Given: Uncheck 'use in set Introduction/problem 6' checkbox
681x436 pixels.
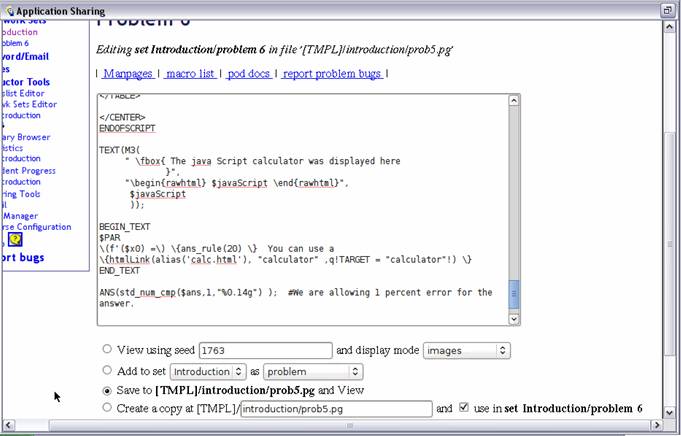Looking at the screenshot, I should [x=463, y=408].
